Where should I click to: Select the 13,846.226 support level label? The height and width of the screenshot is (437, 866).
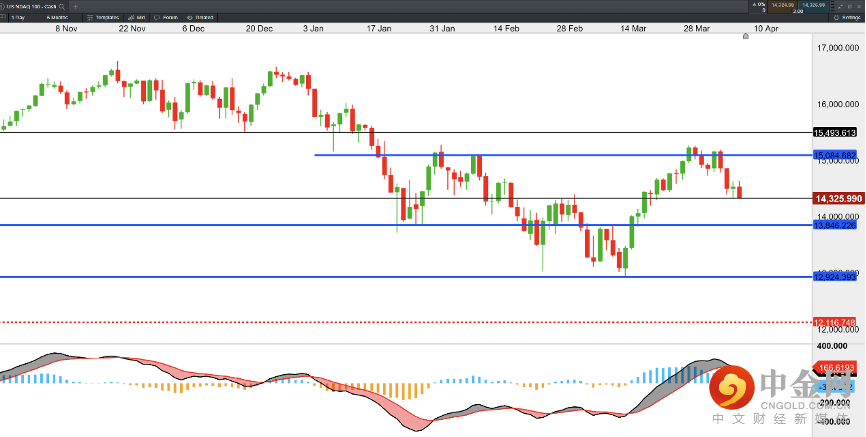click(x=835, y=225)
